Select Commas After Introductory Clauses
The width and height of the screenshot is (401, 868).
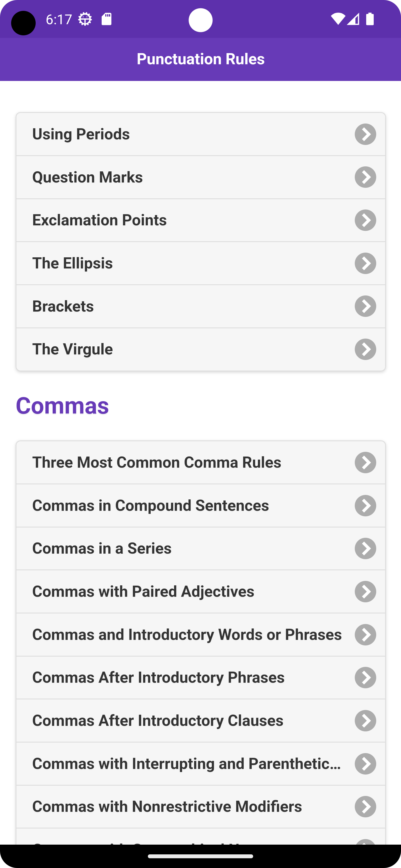coord(201,721)
